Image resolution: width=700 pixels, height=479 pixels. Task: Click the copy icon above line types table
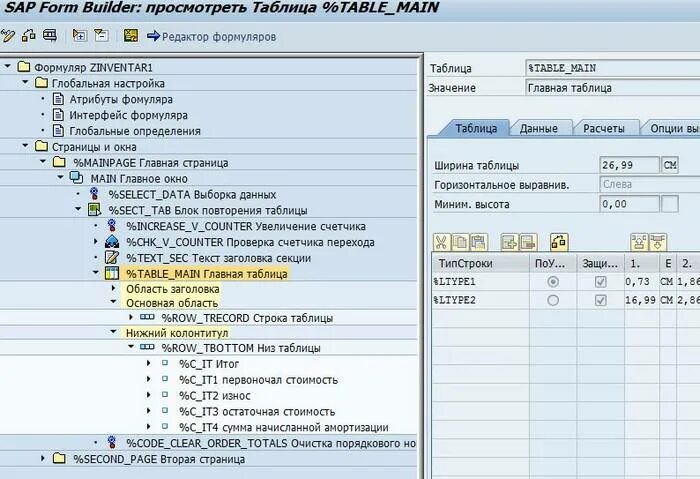pyautogui.click(x=460, y=242)
